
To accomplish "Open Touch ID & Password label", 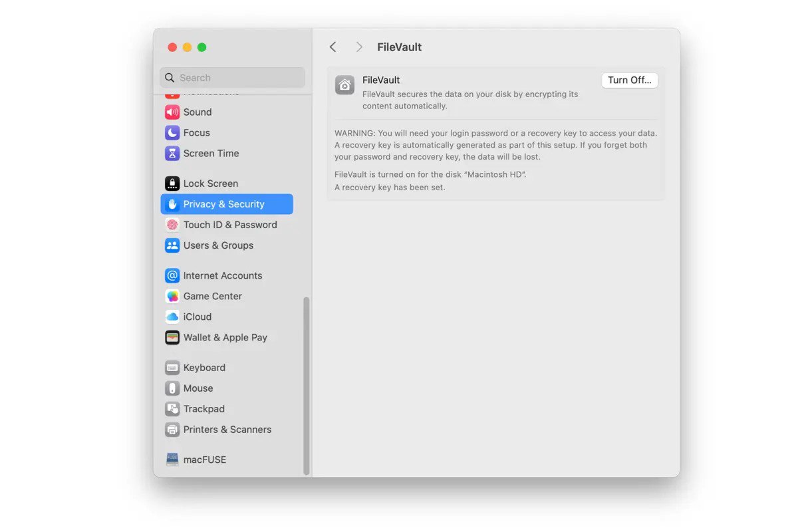I will coord(230,225).
